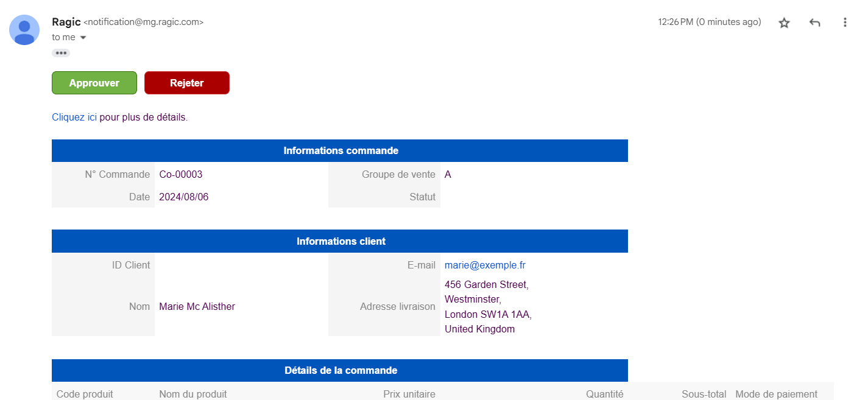Click the red Rejeter button
This screenshot has height=400, width=868.
click(187, 83)
